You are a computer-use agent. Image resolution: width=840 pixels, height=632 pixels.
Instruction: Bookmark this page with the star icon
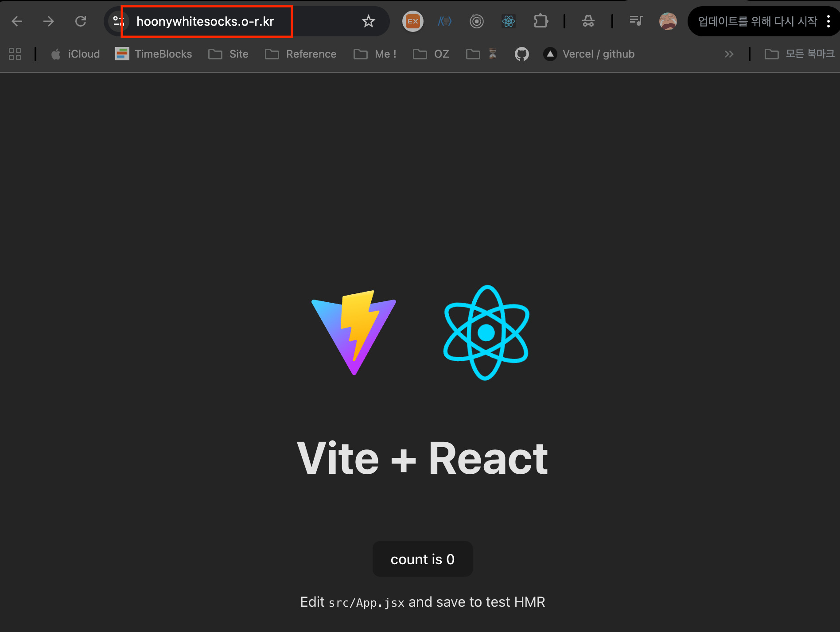point(368,21)
